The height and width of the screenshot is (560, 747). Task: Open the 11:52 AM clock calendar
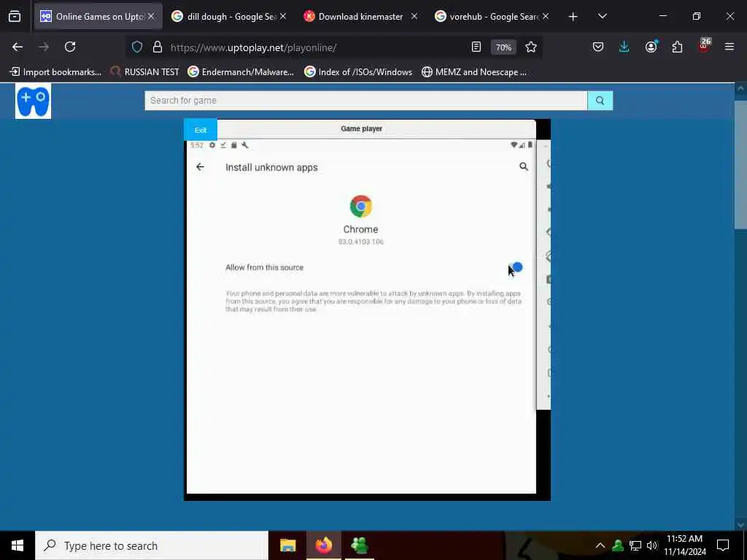(684, 545)
